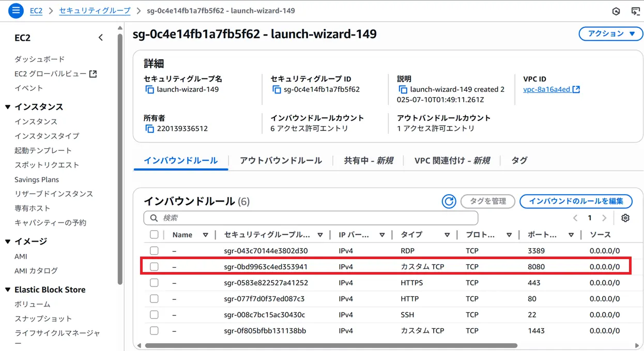Copy the security group name launch-wizard-149
644x351 pixels.
tap(149, 90)
